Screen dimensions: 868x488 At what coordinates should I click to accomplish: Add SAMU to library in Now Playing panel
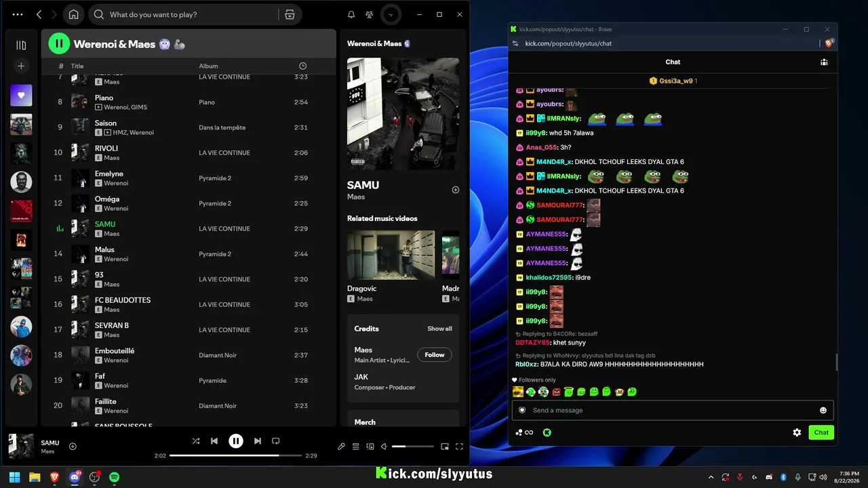tap(456, 190)
